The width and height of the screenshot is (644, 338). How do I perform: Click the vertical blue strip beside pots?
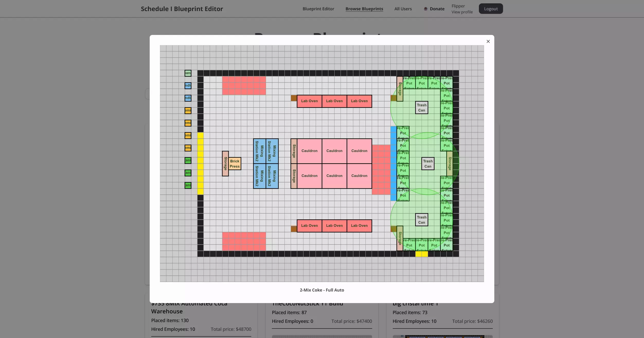pyautogui.click(x=393, y=164)
